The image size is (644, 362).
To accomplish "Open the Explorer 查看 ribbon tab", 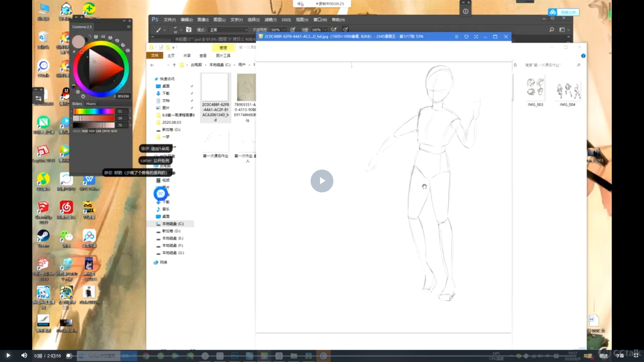I will pos(203,56).
